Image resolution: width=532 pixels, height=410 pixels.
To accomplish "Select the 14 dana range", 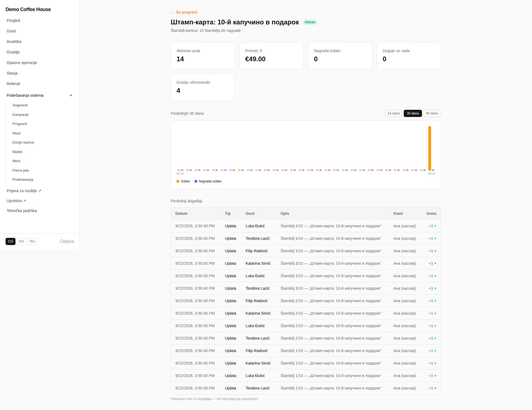I will (393, 113).
